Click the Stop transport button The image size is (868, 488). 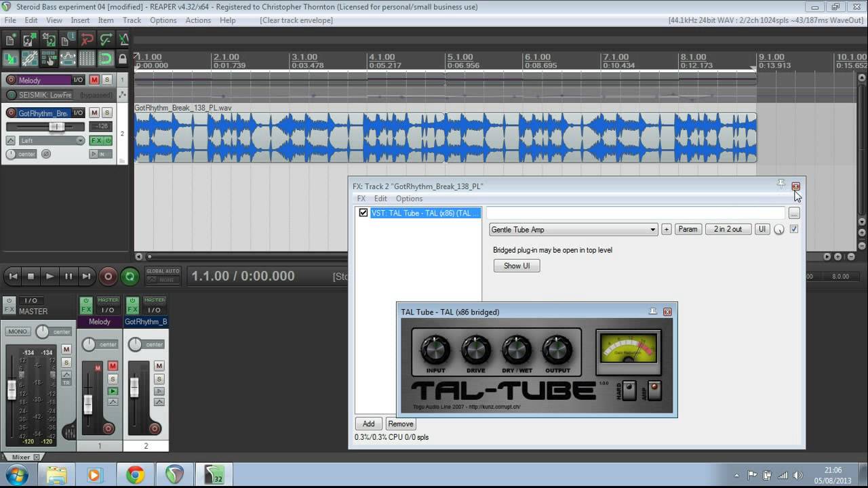(31, 276)
